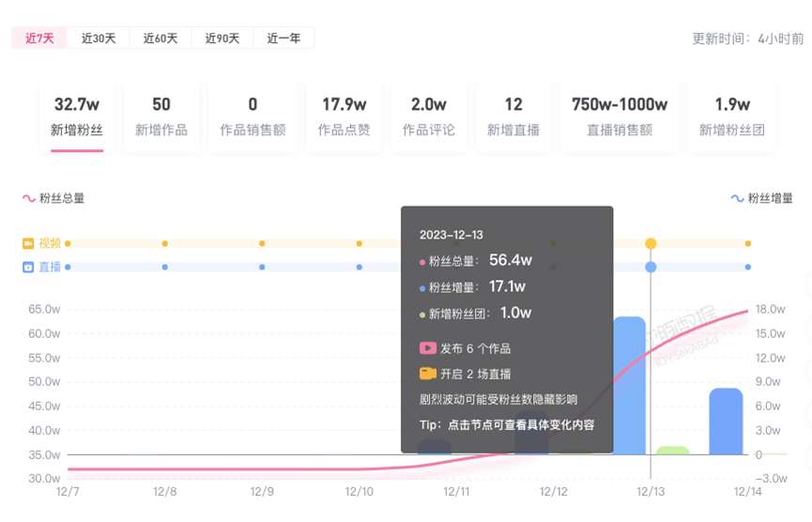
Task: Click the 12/10 x-axis date label
Action: pyautogui.click(x=359, y=491)
